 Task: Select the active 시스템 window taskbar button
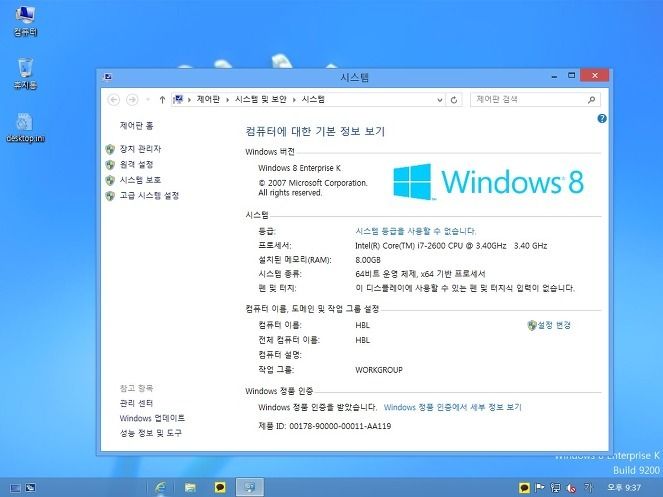[x=249, y=487]
